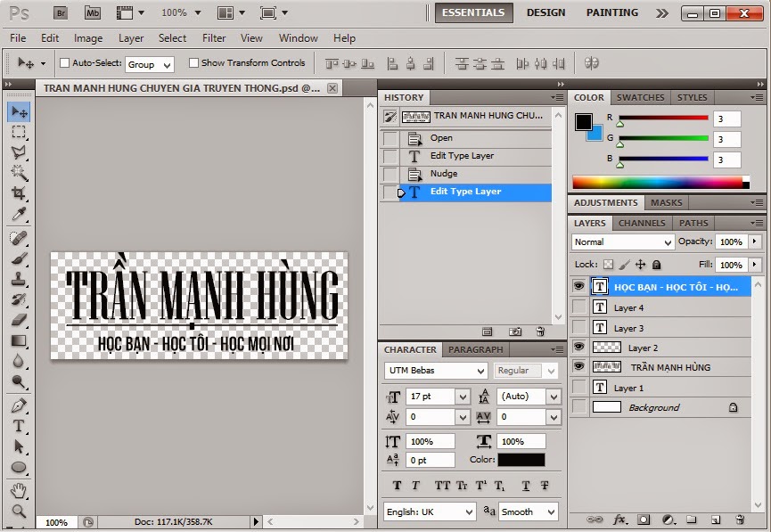Open the Normal blend mode dropdown
The width and height of the screenshot is (771, 532).
pyautogui.click(x=622, y=241)
